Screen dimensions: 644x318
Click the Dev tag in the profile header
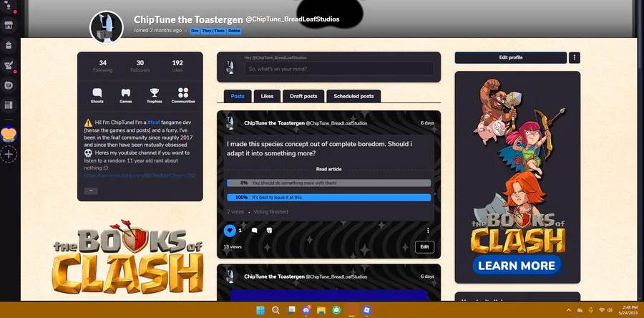[x=195, y=31]
